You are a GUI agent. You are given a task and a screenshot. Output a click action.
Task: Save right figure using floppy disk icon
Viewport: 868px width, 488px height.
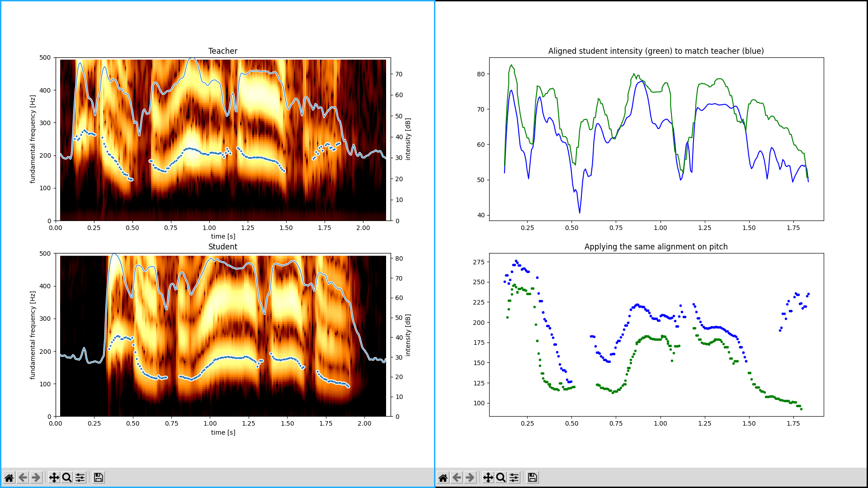[533, 478]
